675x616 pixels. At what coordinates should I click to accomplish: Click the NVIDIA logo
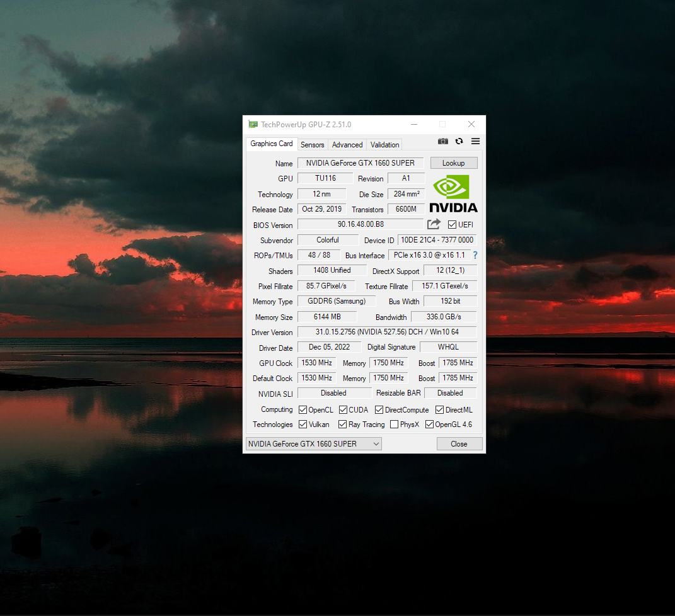[x=453, y=193]
